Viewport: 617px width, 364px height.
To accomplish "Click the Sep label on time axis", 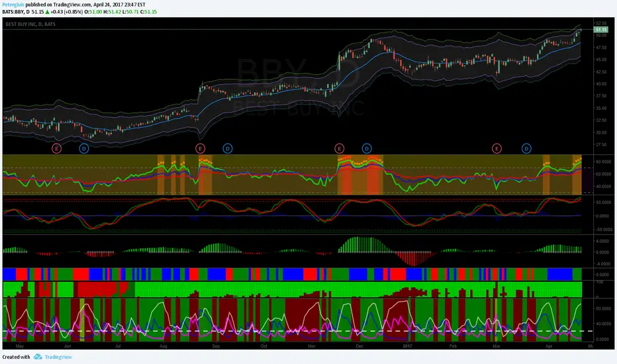I will [216, 346].
